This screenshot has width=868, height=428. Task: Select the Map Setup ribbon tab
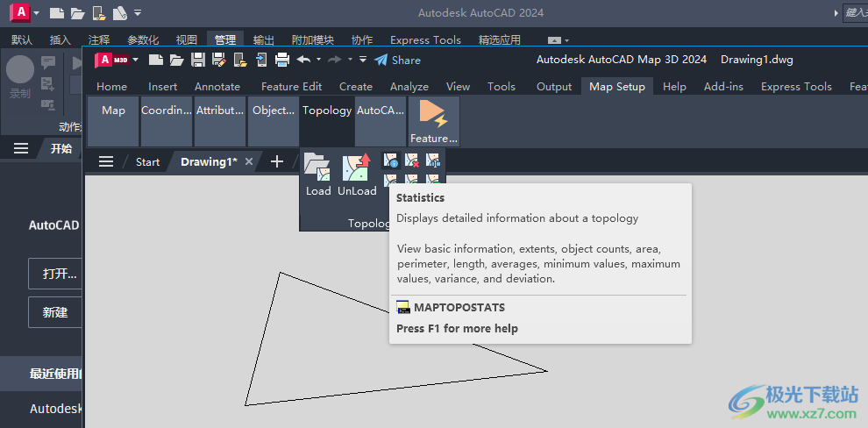click(616, 86)
